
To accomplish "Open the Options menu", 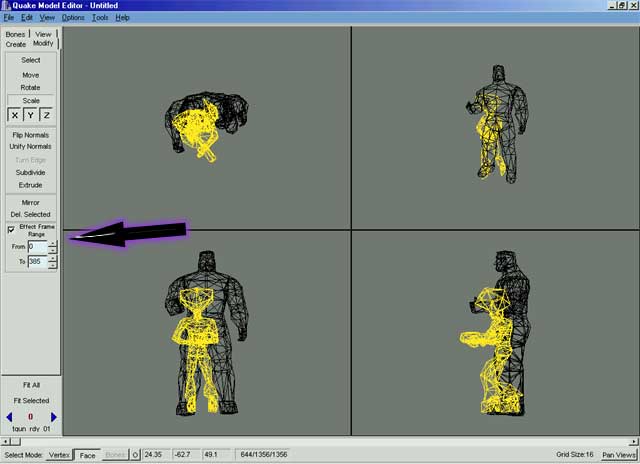I will tap(73, 18).
